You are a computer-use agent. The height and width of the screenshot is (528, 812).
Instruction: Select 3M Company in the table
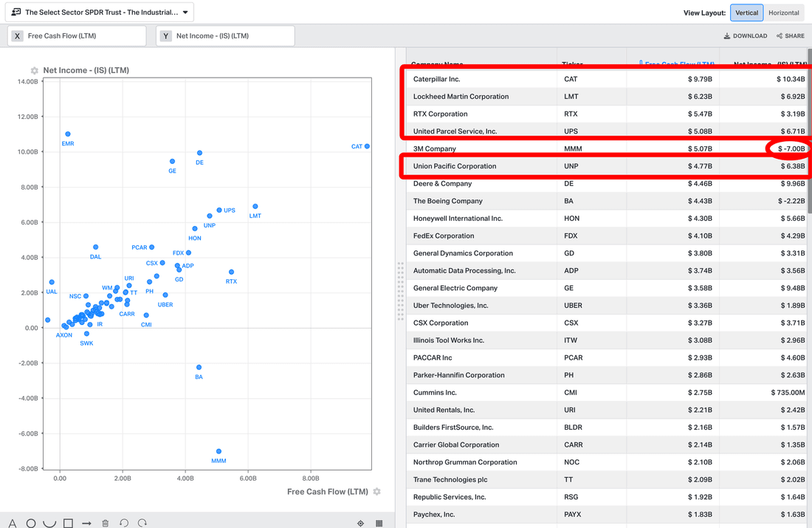[435, 148]
